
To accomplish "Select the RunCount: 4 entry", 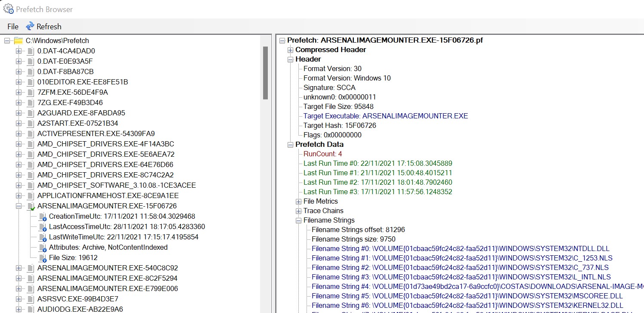I will click(x=323, y=154).
